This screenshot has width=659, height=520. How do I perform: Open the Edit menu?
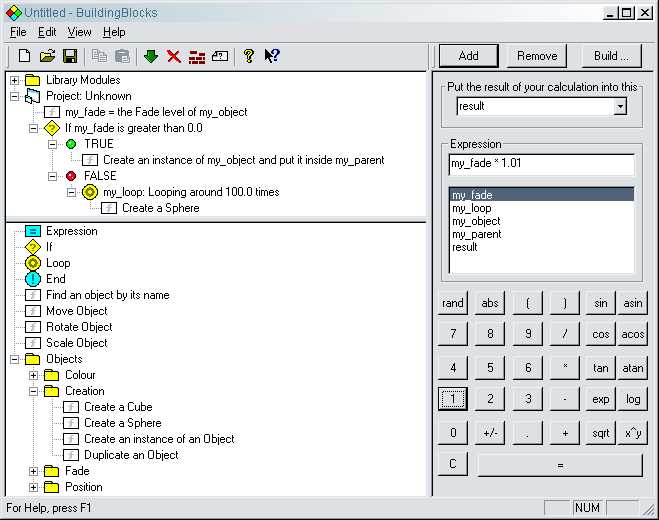click(47, 32)
